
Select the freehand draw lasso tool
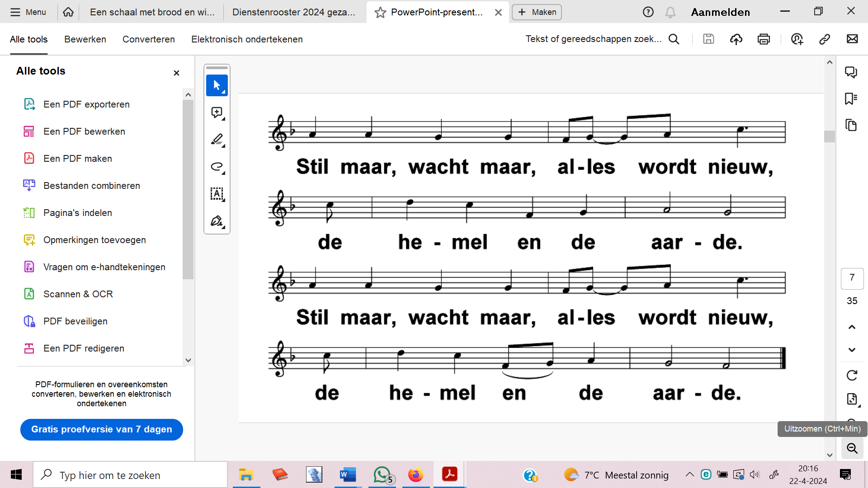(217, 167)
